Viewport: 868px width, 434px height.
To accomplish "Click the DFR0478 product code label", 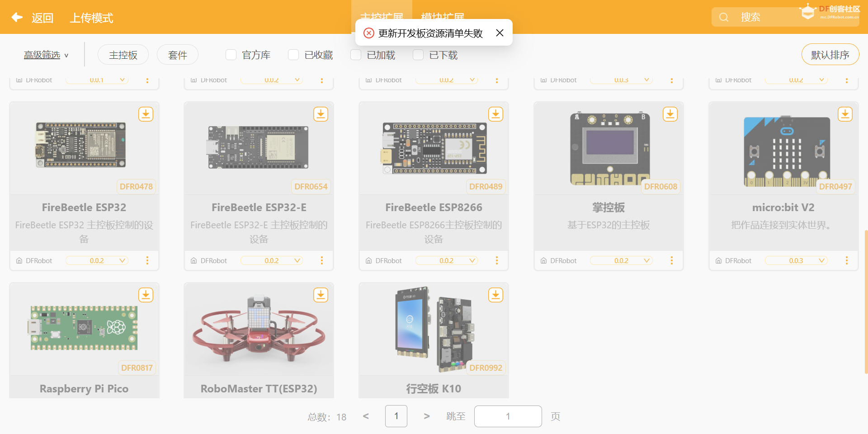I will coord(136,186).
